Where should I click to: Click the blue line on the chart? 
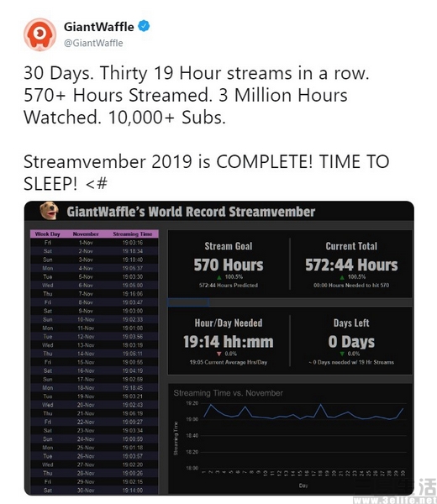[304, 412]
